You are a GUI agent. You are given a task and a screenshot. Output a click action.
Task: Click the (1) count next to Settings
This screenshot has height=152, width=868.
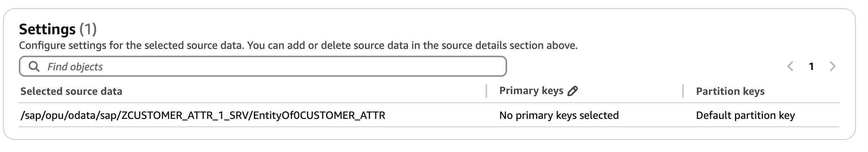[x=88, y=29]
